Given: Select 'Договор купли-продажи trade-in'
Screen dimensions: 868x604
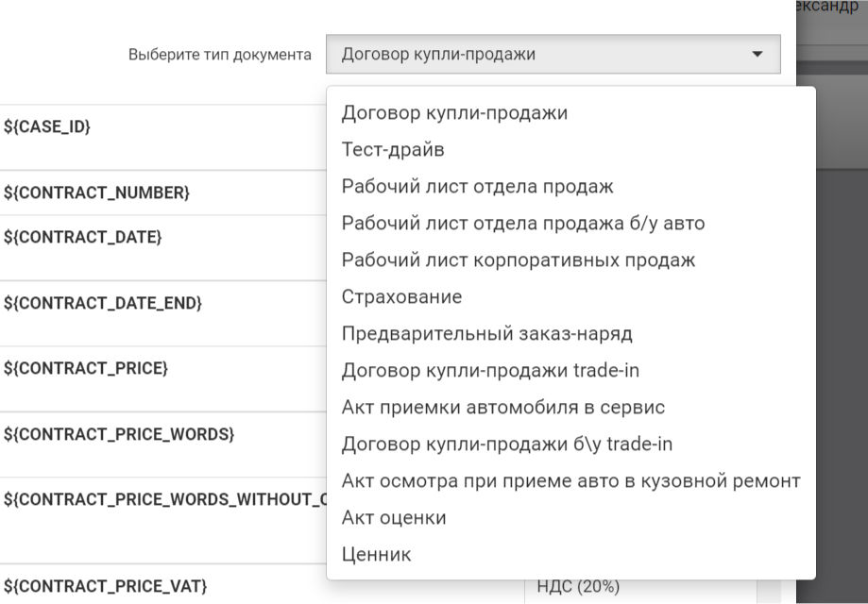Looking at the screenshot, I should coord(490,371).
